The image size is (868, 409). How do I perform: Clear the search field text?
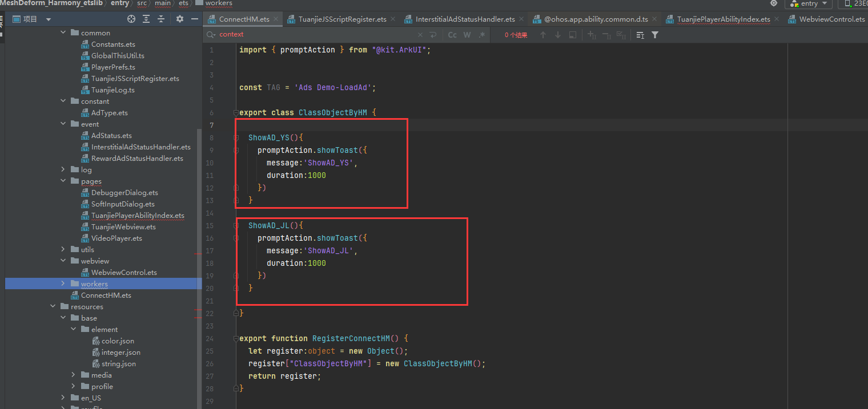pos(420,35)
